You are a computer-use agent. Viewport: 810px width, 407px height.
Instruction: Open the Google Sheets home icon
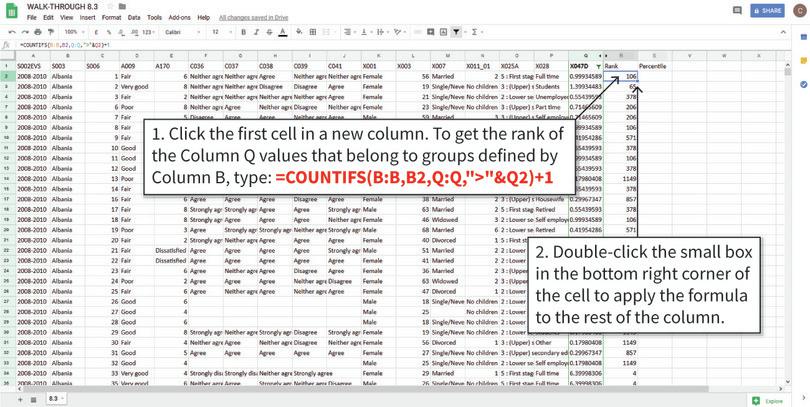click(x=12, y=11)
